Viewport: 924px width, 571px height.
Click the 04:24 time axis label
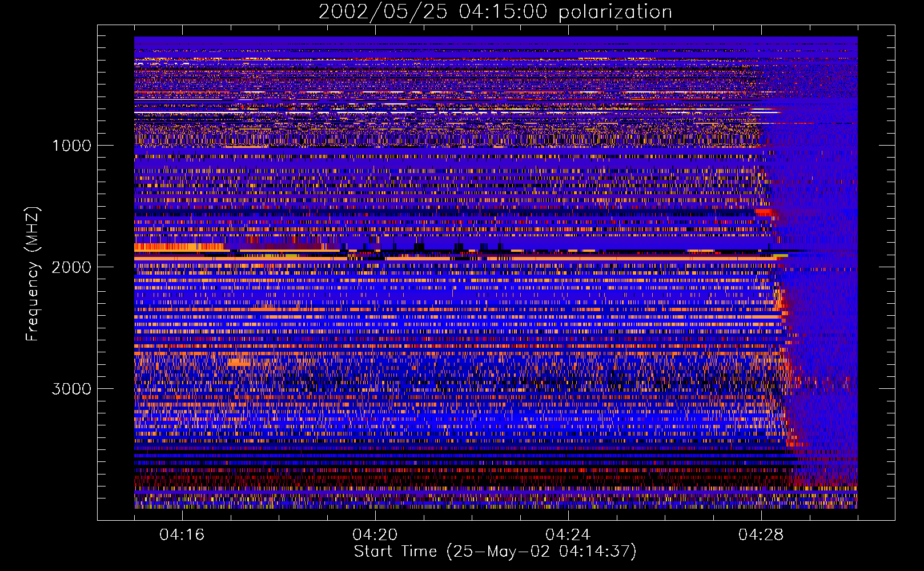point(568,535)
